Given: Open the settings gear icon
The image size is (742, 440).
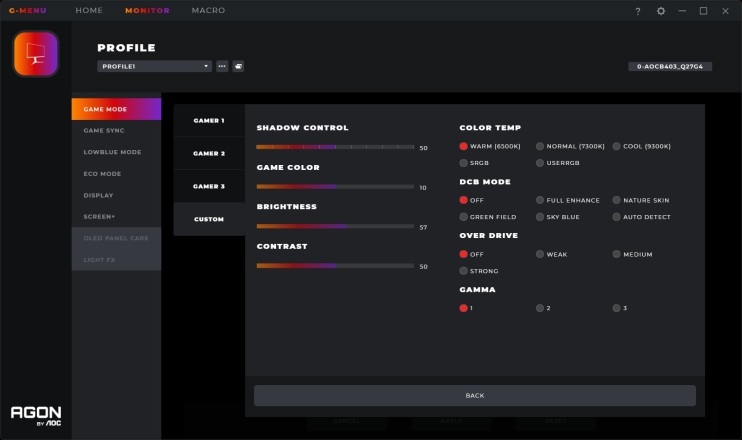Looking at the screenshot, I should (x=660, y=11).
